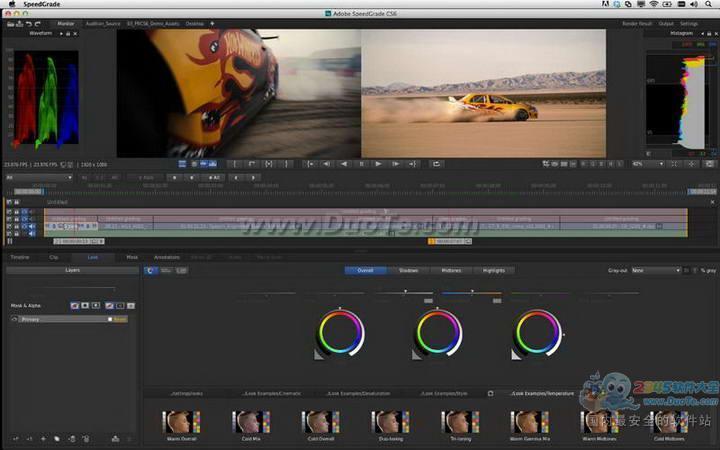Viewport: 720px width, 450px height.
Task: Fit the image to the viewer
Action: tap(674, 164)
